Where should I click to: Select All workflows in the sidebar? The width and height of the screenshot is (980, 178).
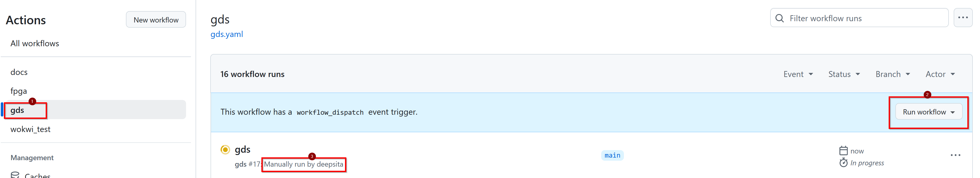pos(35,43)
